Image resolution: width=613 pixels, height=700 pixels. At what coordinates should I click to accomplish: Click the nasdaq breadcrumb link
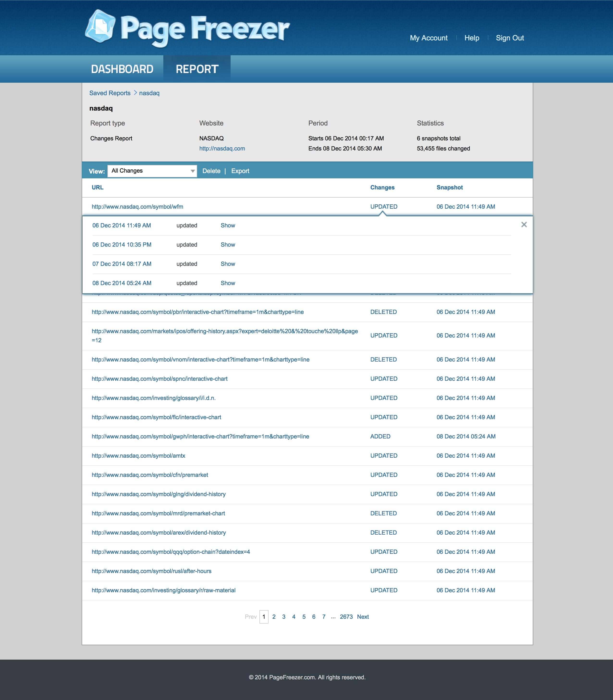(x=149, y=93)
